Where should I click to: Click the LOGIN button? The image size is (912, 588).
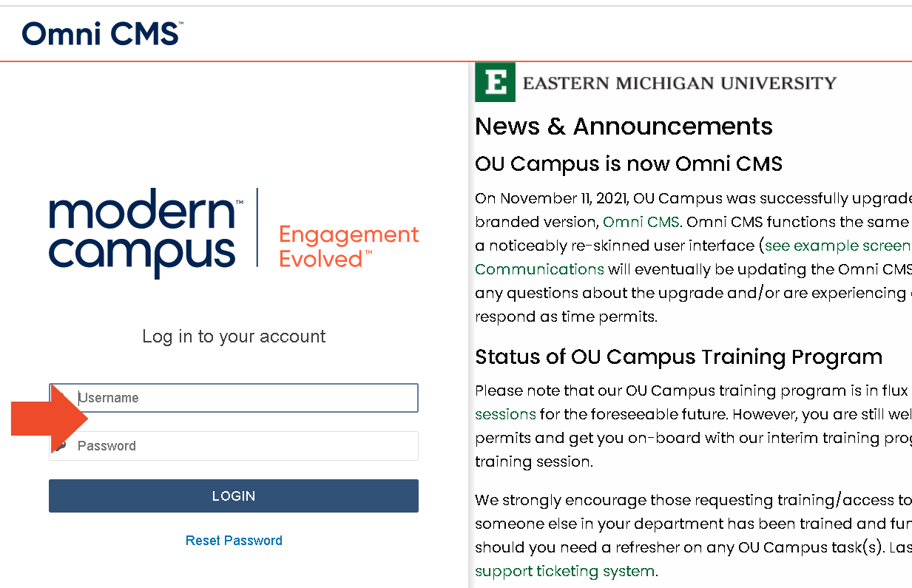click(x=234, y=496)
